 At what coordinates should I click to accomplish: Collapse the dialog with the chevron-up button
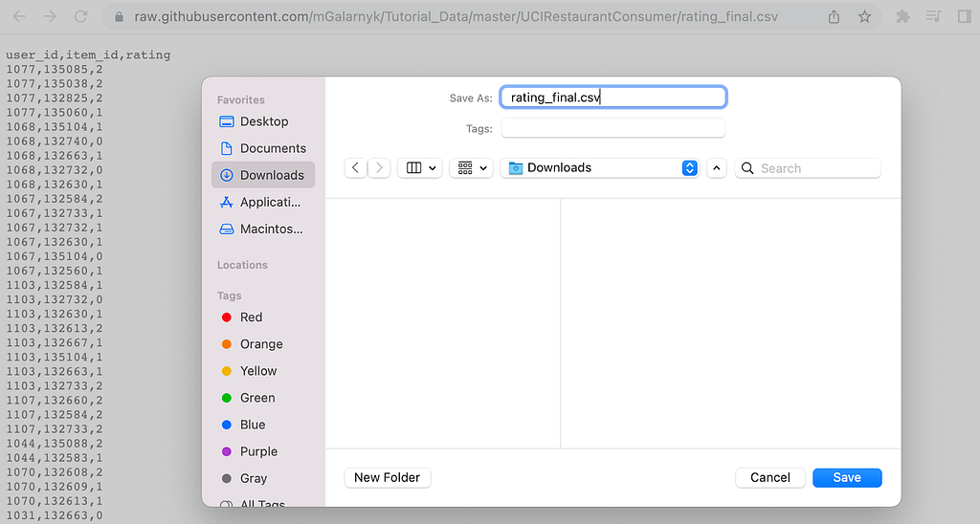[717, 168]
